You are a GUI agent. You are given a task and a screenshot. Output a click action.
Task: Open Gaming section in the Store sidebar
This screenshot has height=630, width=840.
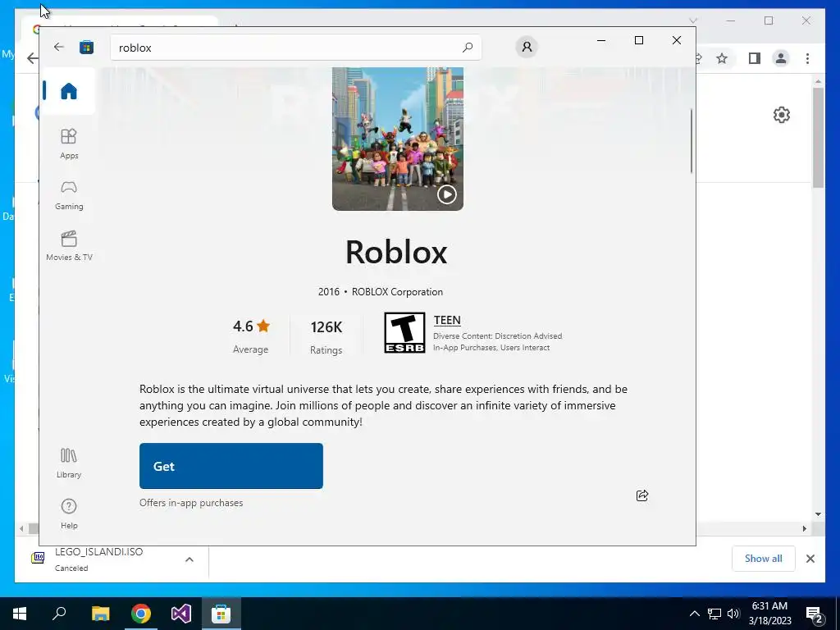(69, 195)
